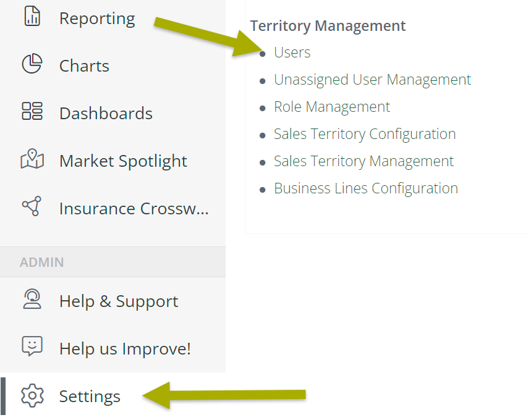The height and width of the screenshot is (420, 528).
Task: Open the Reporting menu item
Action: coord(97,19)
